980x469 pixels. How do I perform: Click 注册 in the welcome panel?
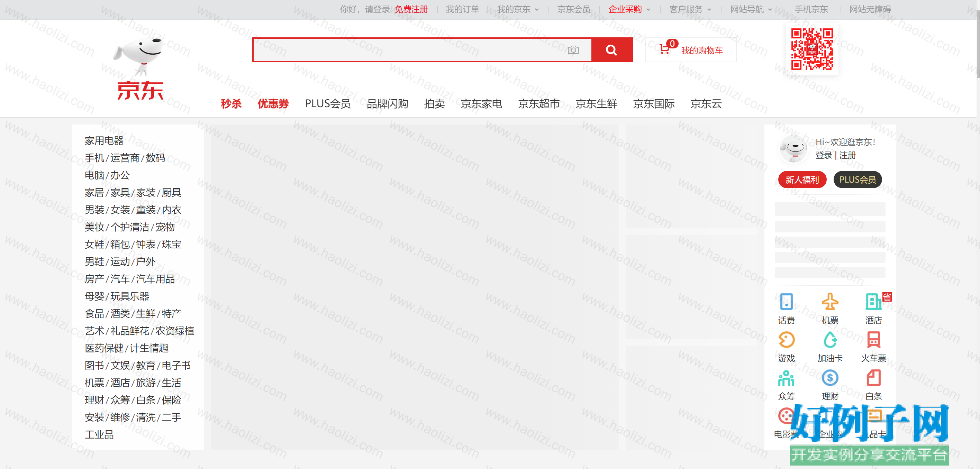[x=847, y=156]
